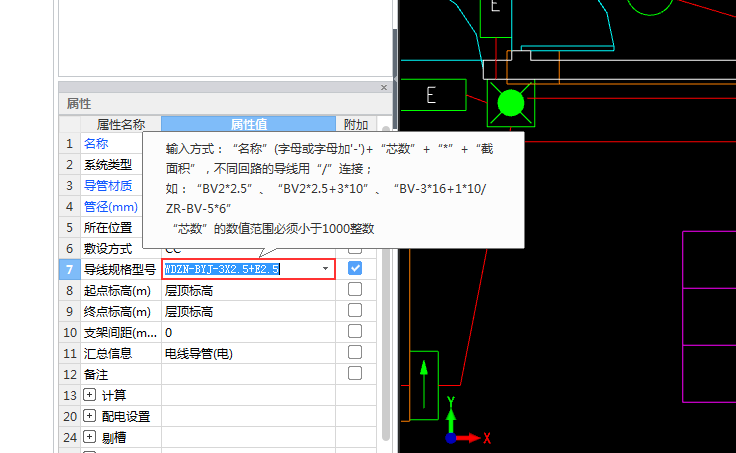Screen dimensions: 736x453
Task: Click the properties panel vertical scrollbar
Action: click(386, 282)
